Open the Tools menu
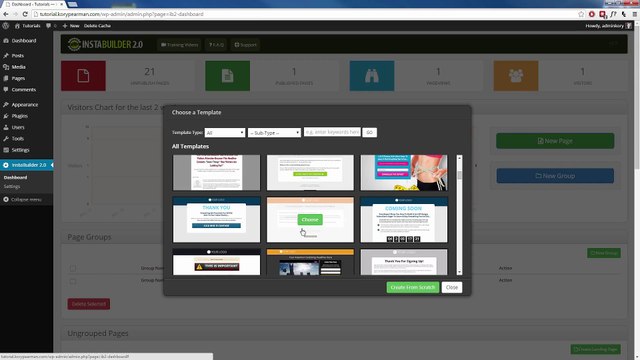This screenshot has width=640, height=360. coord(18,139)
